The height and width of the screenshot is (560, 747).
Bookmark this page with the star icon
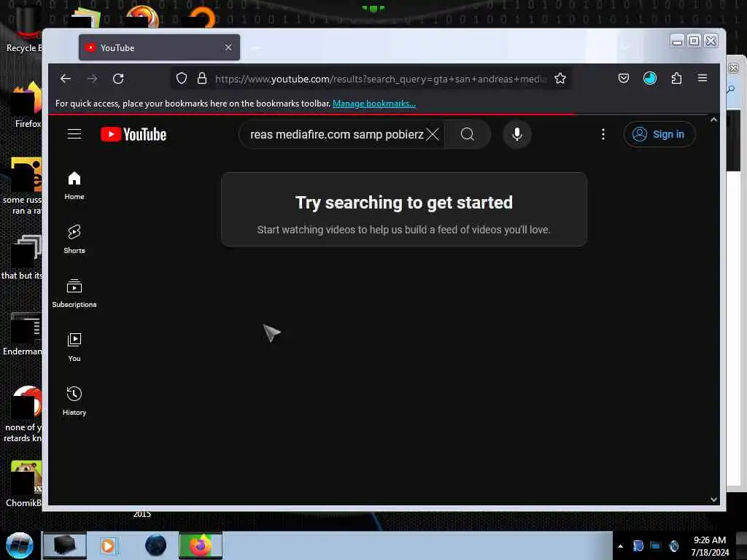click(x=560, y=79)
